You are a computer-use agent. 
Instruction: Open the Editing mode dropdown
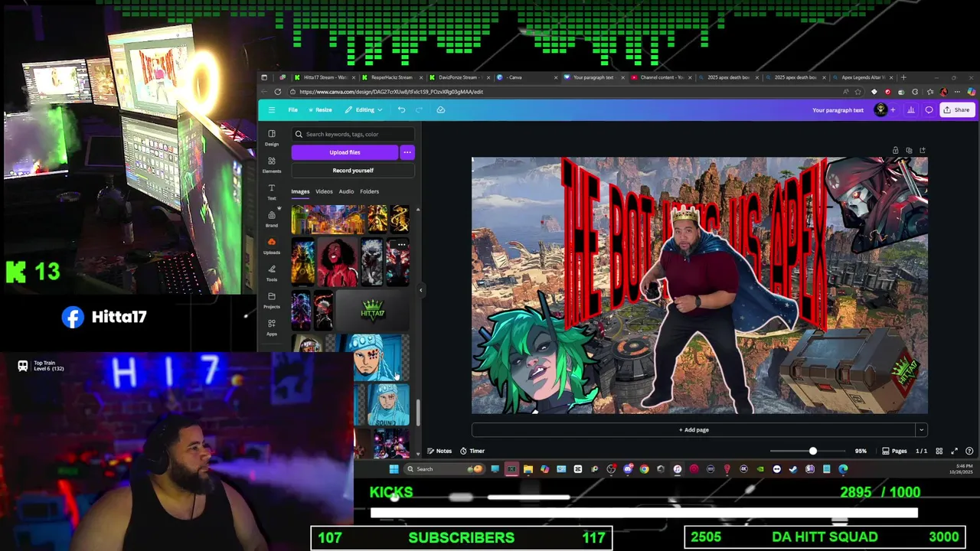point(364,109)
